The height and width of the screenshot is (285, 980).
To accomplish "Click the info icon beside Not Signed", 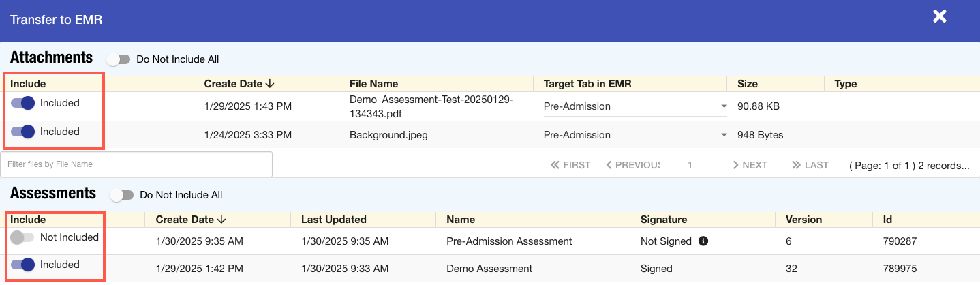I will tap(703, 241).
